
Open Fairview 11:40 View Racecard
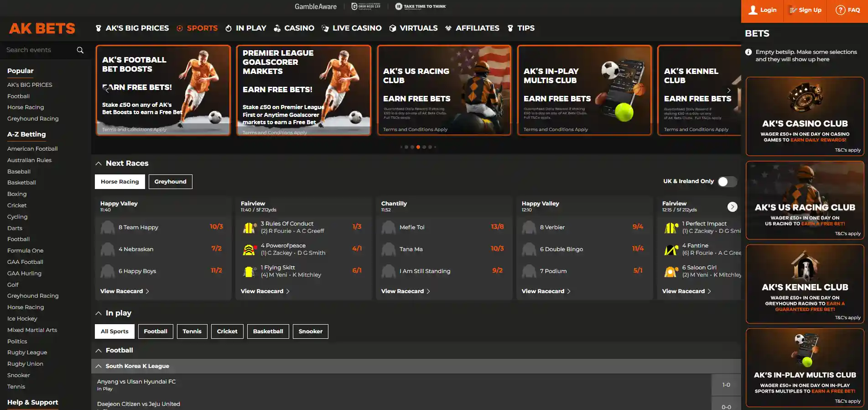tap(265, 291)
